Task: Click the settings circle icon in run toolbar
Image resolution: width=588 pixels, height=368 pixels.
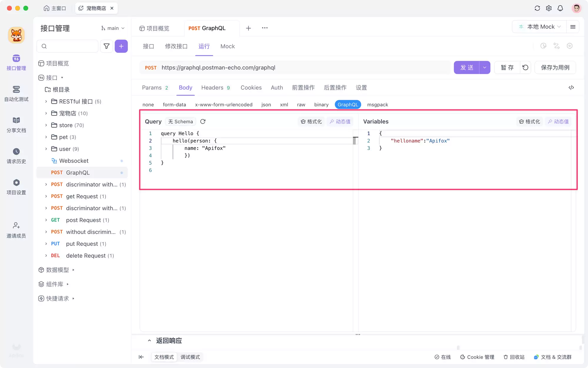Action: click(x=569, y=46)
